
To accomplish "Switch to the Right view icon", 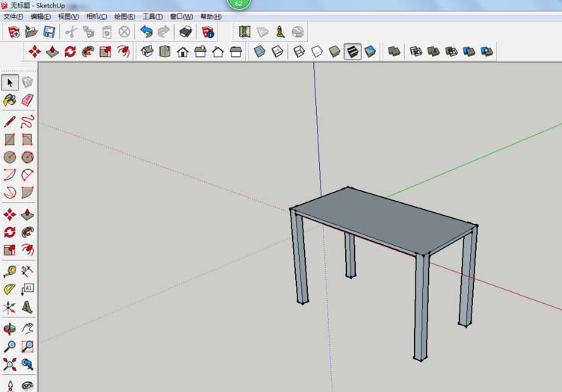I will click(200, 52).
